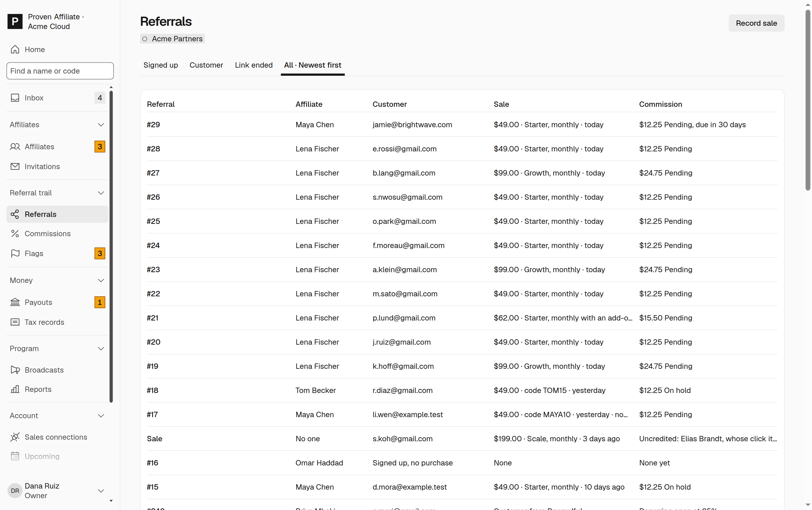Viewport: 812px width, 510px height.
Task: Click the page vertical scrollbar thumb
Action: click(x=808, y=100)
